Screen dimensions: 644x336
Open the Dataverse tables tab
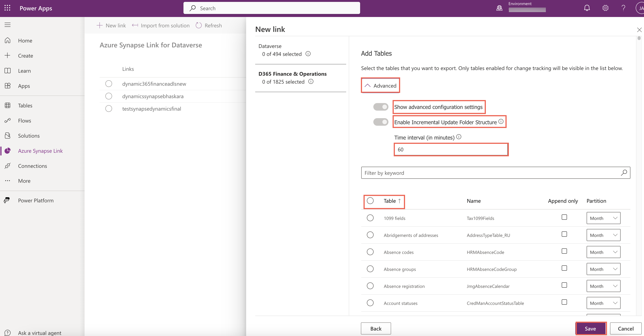click(300, 50)
